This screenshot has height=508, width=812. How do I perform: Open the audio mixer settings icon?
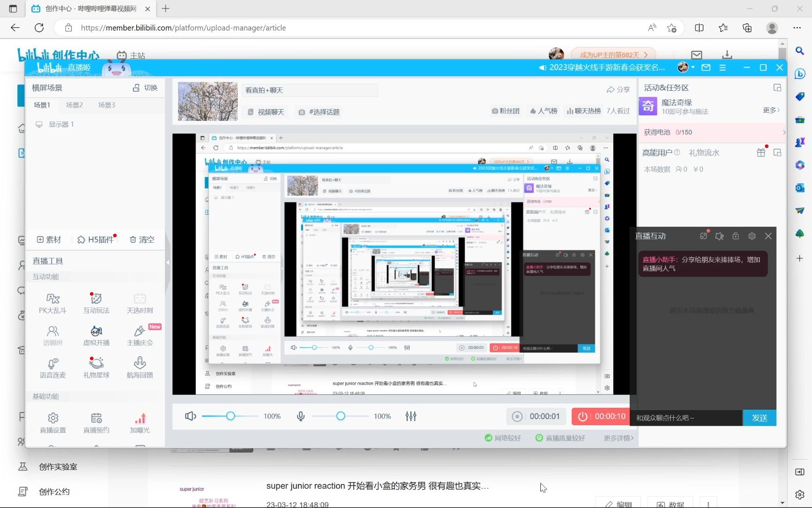tap(411, 416)
